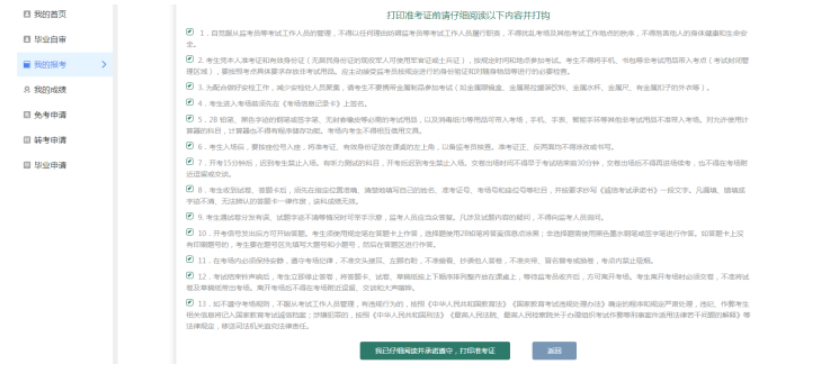The image size is (818, 374).
Task: Untick the checkbox for rule 3
Action: (190, 86)
